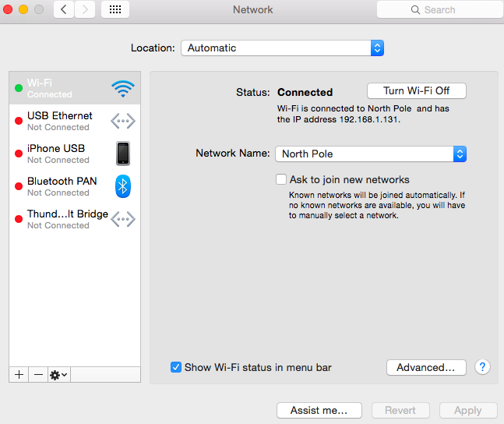The height and width of the screenshot is (424, 504).
Task: Open the Location dropdown
Action: pyautogui.click(x=282, y=48)
